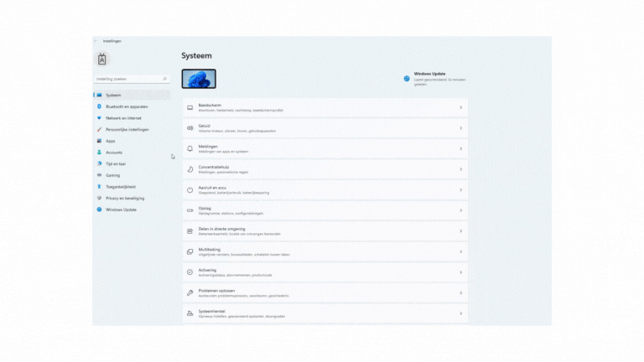Expand the Meldingen row chevron
The height and width of the screenshot is (362, 644).
click(x=461, y=148)
